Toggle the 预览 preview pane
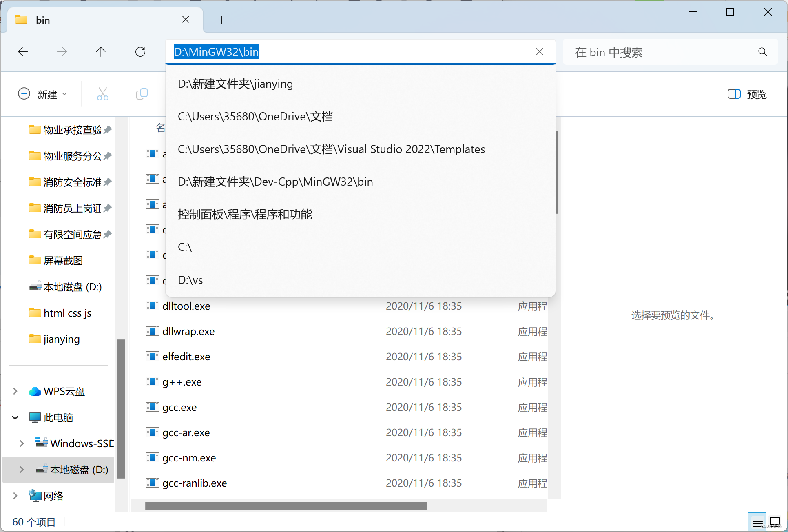 tap(747, 94)
